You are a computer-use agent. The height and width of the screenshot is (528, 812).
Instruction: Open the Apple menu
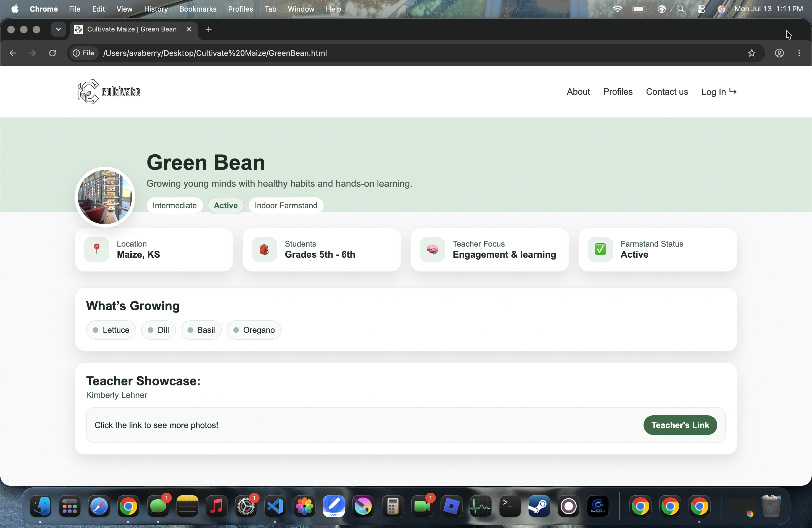(x=15, y=9)
